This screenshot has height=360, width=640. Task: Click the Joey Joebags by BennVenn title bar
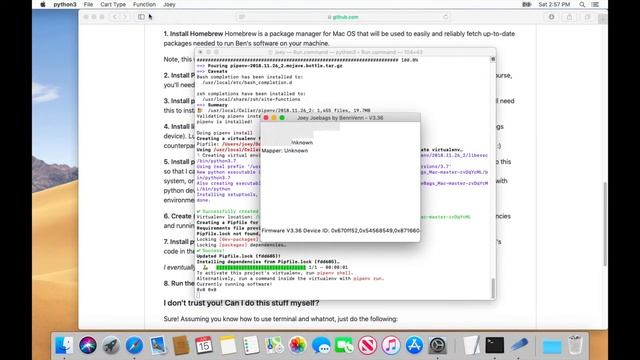(340, 118)
